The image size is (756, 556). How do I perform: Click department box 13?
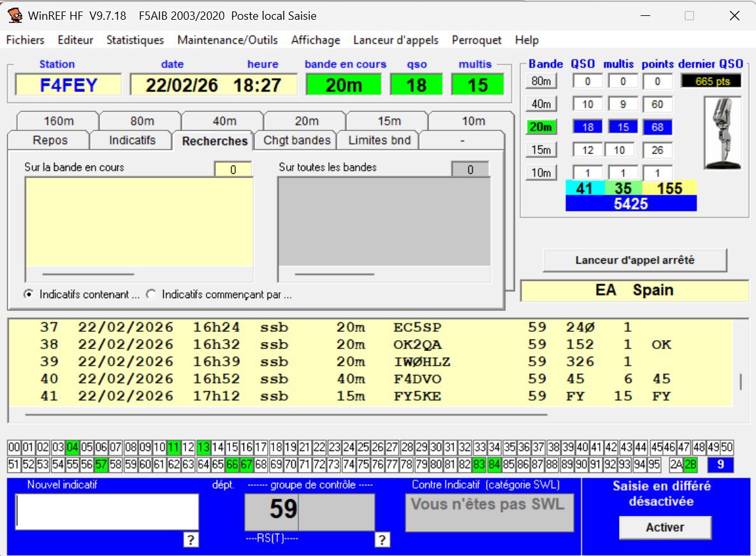(203, 447)
